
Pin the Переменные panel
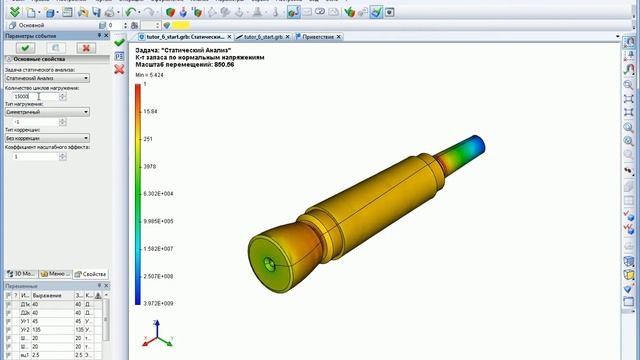tap(99, 286)
